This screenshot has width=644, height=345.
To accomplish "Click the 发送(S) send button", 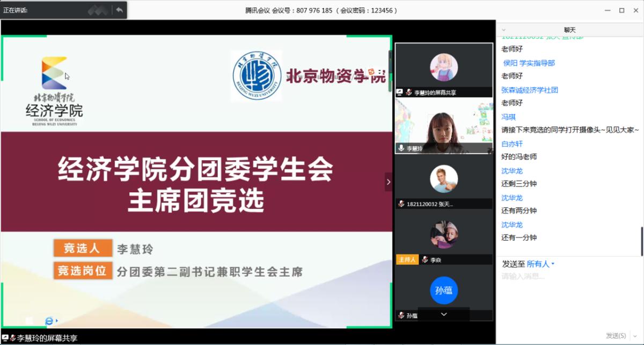I will (x=616, y=335).
